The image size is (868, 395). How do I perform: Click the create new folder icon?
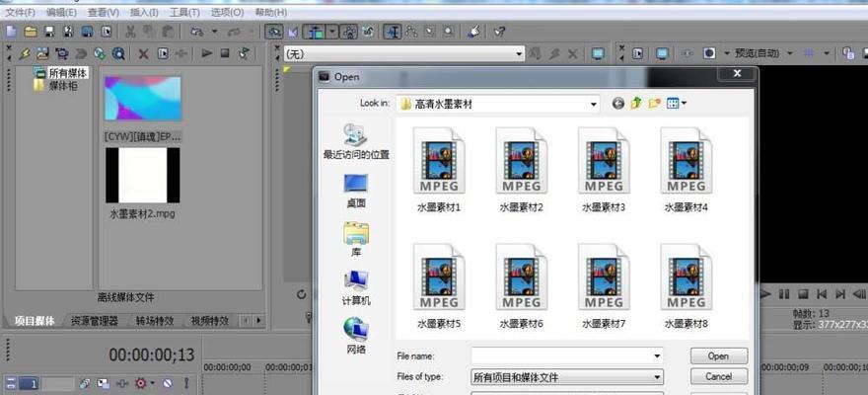655,103
